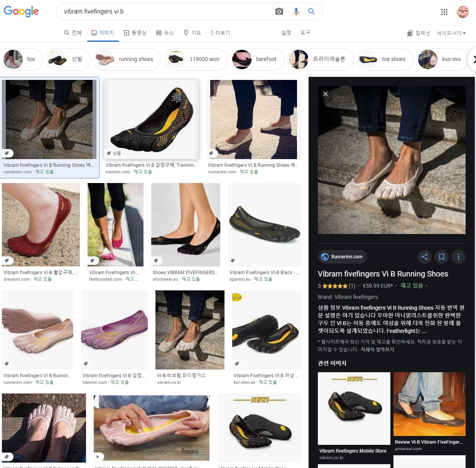The width and height of the screenshot is (476, 468).
Task: Open related image Review VI-B from pinterest
Action: [x=429, y=404]
